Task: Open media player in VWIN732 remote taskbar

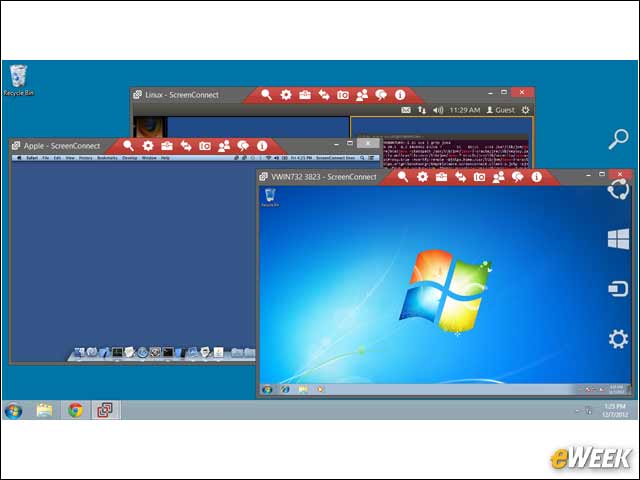Action: (x=320, y=389)
